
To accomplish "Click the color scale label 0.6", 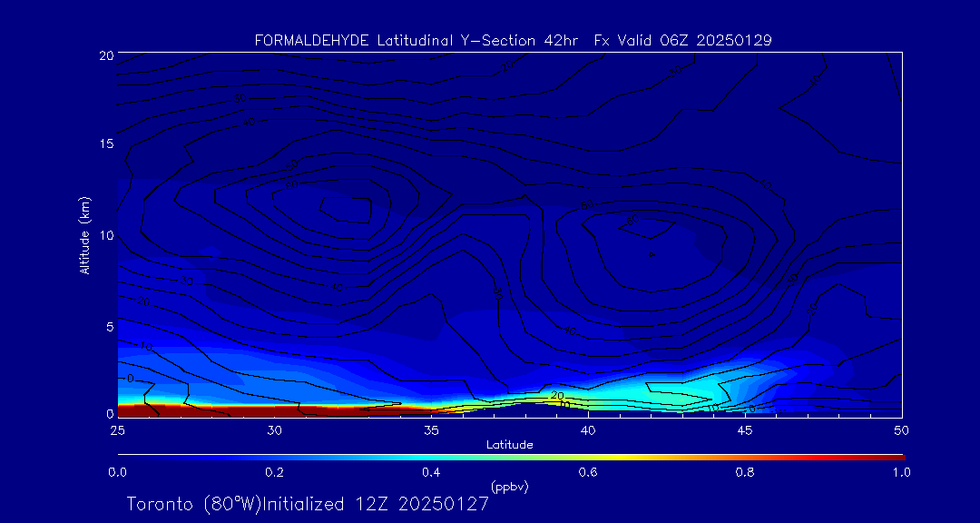I will coord(587,472).
